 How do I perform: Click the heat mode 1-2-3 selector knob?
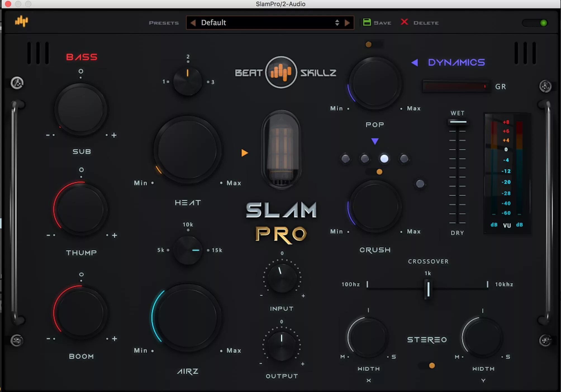(187, 81)
